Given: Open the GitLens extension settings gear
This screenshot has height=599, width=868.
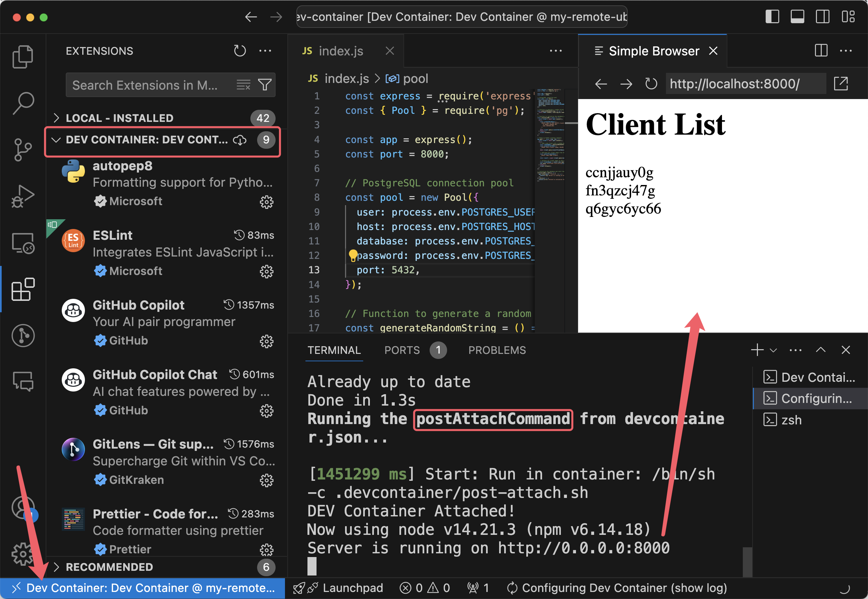Looking at the screenshot, I should click(266, 480).
